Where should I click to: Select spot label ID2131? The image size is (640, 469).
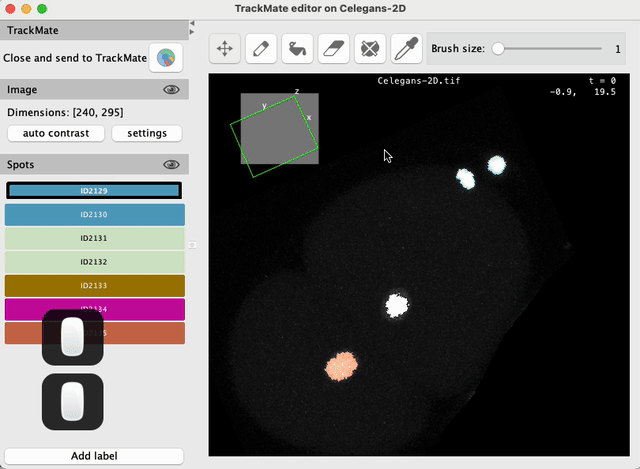[x=95, y=238]
